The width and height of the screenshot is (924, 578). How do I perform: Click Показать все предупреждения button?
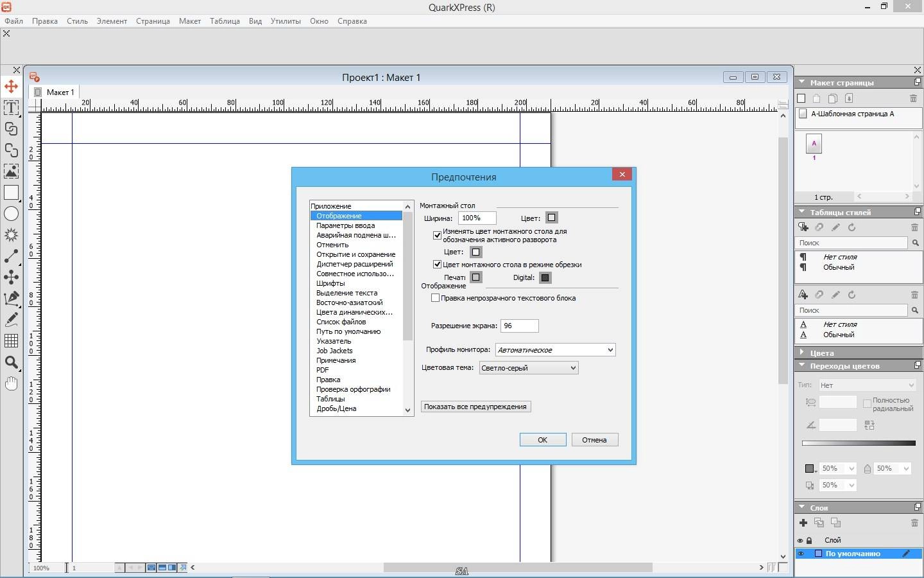click(475, 406)
